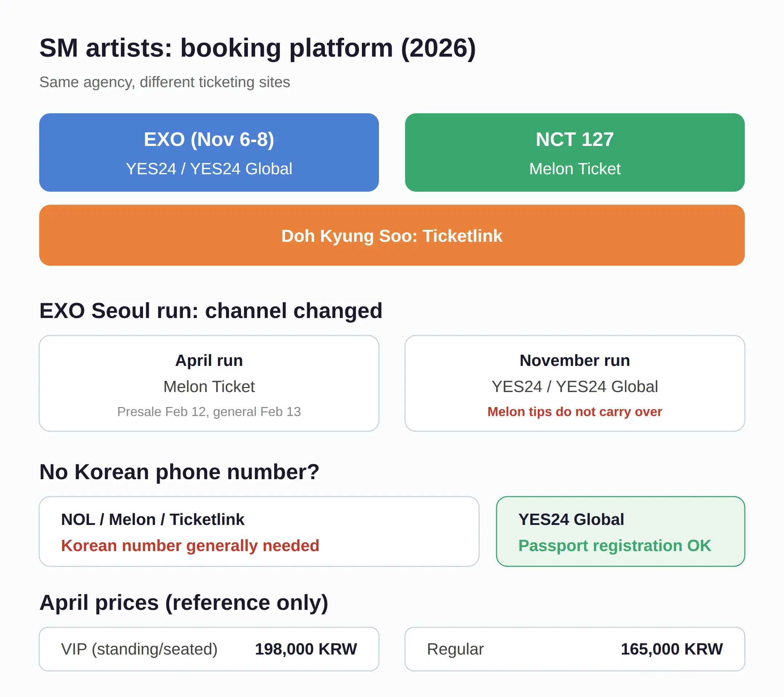Click the VIP (standing/seated) price row
This screenshot has width=784, height=697.
pos(209,649)
